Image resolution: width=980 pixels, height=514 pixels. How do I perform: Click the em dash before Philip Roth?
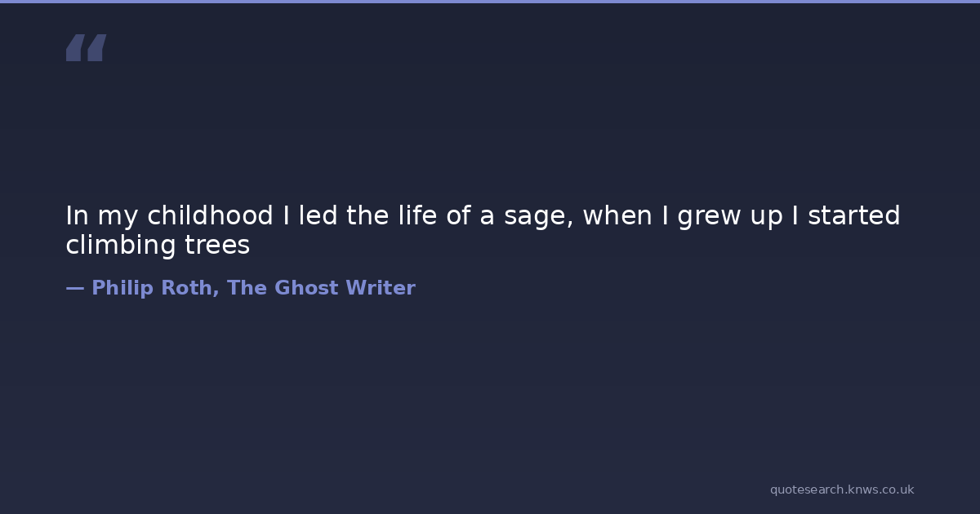click(x=74, y=288)
